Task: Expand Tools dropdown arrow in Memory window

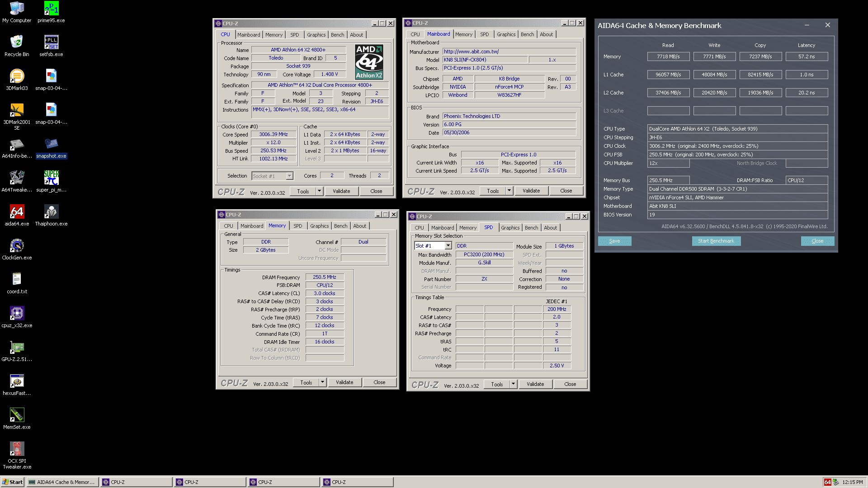Action: pyautogui.click(x=322, y=382)
